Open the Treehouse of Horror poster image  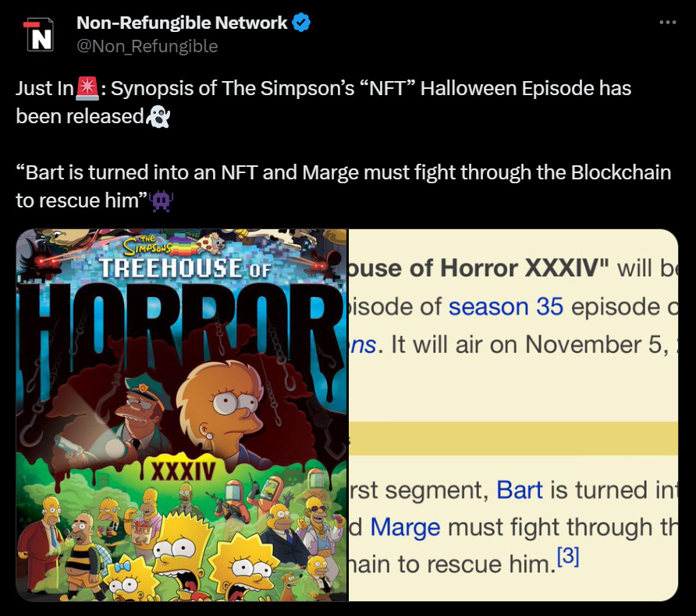click(x=182, y=415)
